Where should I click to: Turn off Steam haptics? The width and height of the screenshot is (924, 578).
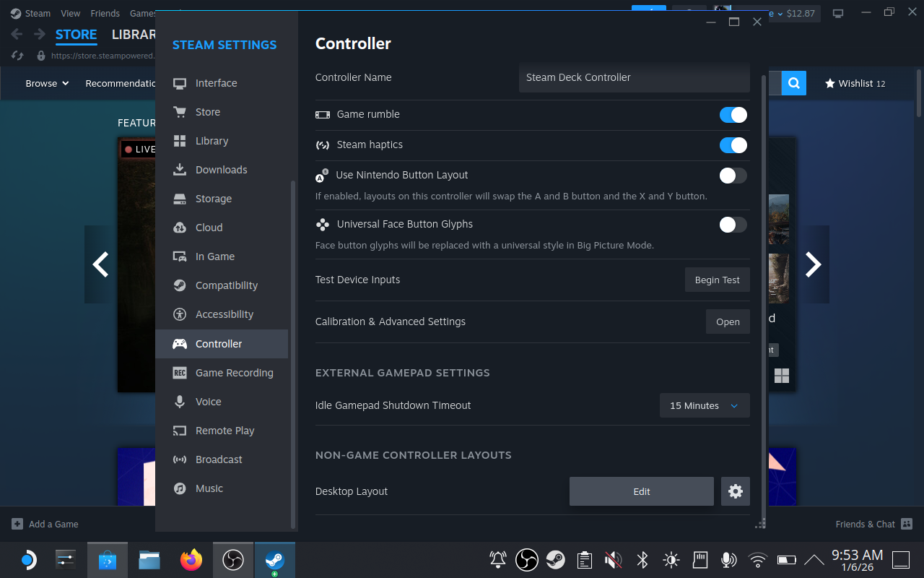(733, 144)
